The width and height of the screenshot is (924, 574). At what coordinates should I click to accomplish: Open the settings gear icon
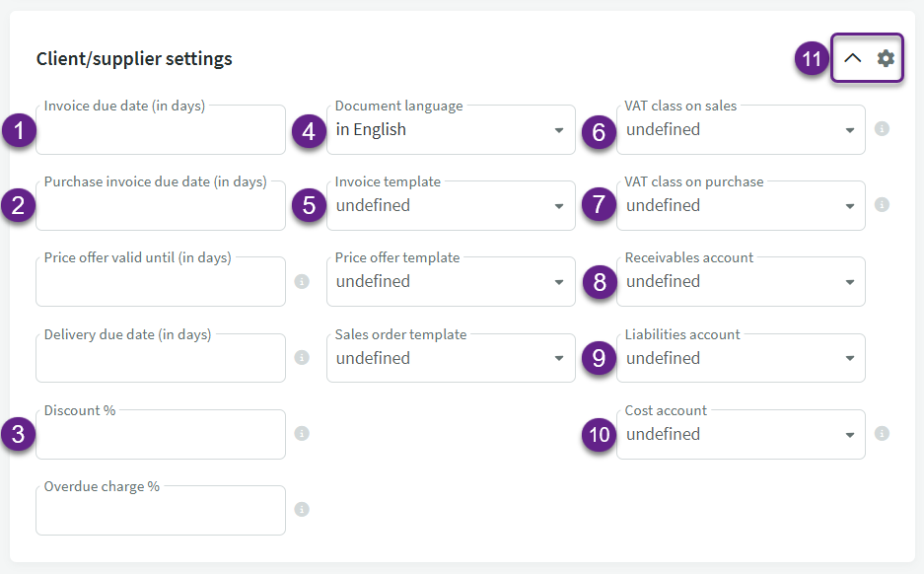pyautogui.click(x=886, y=58)
